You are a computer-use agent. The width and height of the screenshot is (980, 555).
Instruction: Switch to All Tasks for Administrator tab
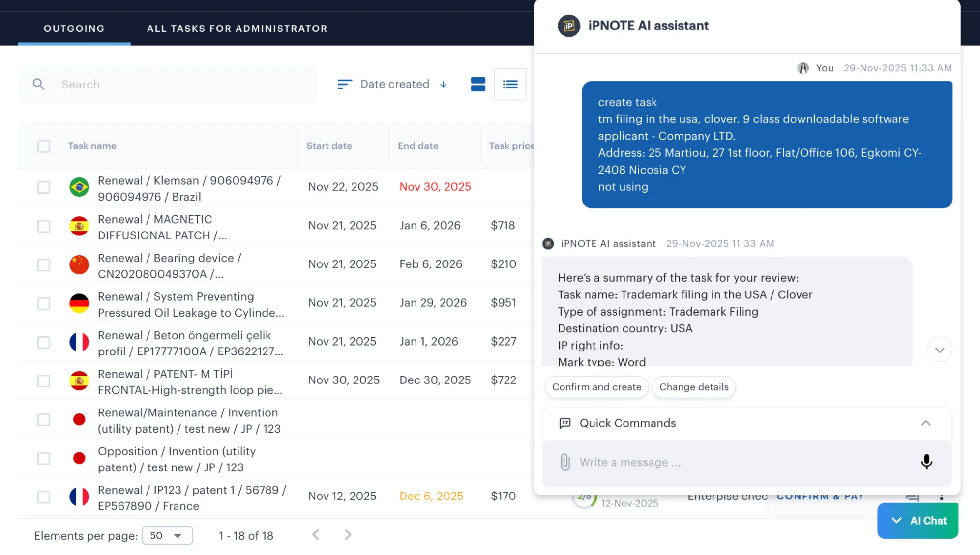[x=237, y=29]
